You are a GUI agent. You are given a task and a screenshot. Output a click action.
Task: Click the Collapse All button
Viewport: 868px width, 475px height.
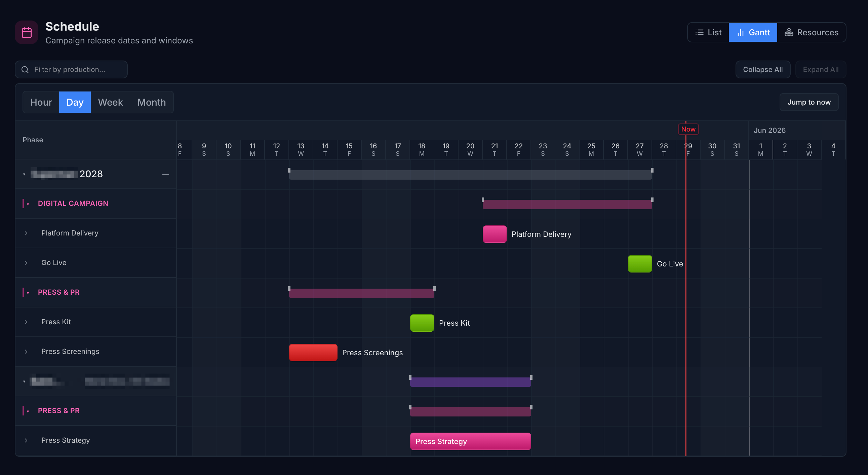tap(762, 69)
